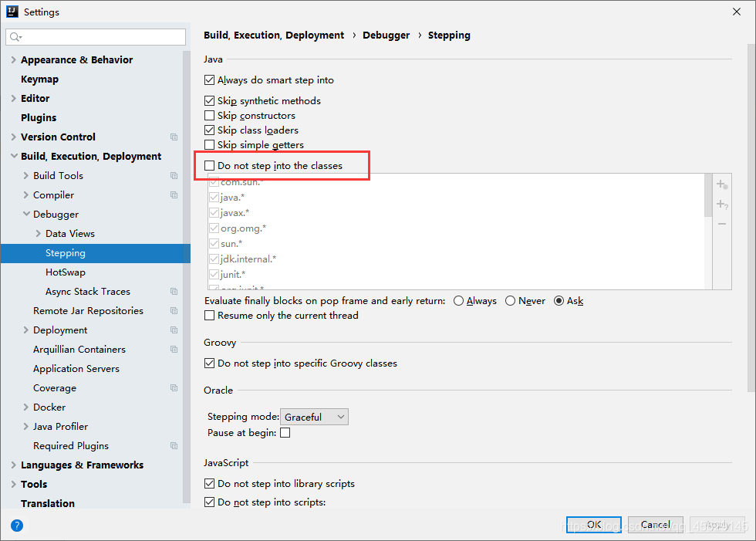Expand the Version Control tree node

[x=14, y=137]
